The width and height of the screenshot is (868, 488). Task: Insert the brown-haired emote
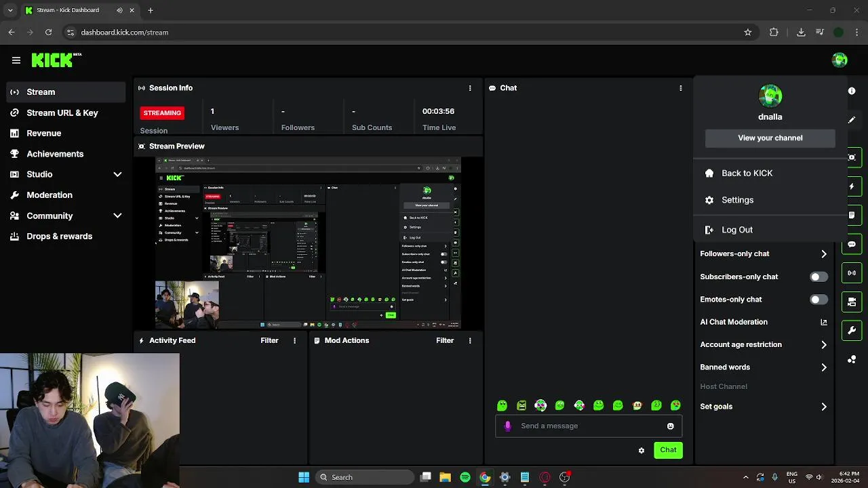[x=637, y=405]
